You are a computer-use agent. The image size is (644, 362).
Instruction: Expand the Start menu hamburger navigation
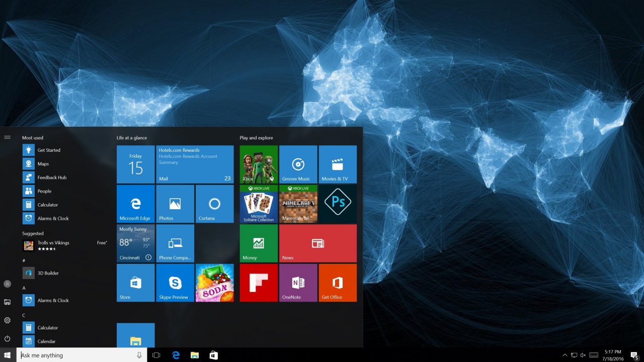pos(7,137)
